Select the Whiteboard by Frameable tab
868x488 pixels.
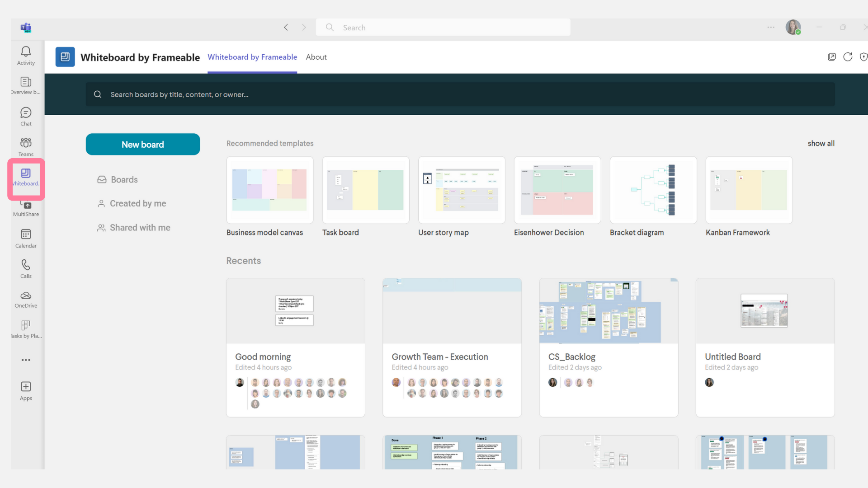(x=252, y=57)
